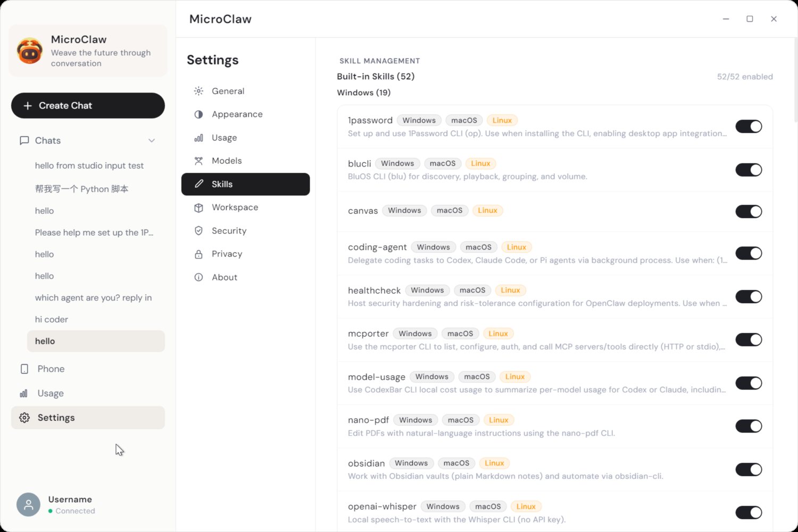The width and height of the screenshot is (798, 532).
Task: Open Usage in the left sidebar
Action: (88, 393)
